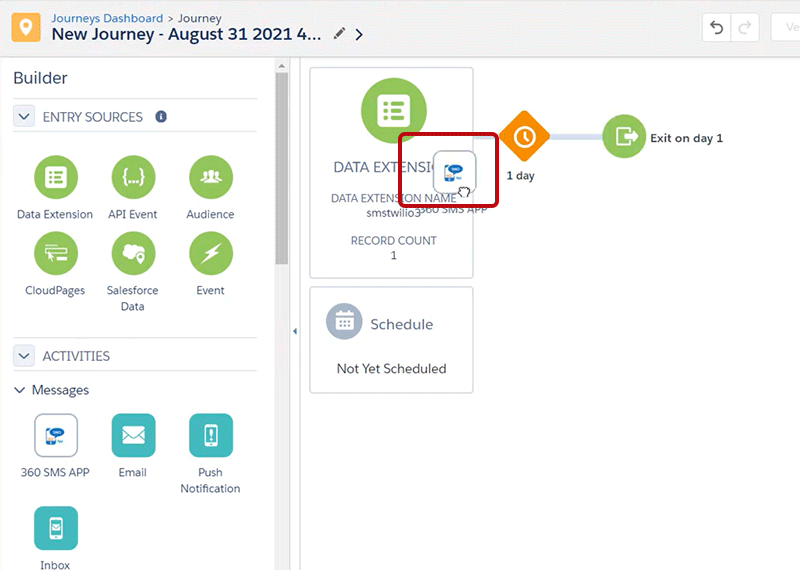This screenshot has height=570, width=800.
Task: Select the Event lightning bolt icon
Action: click(210, 254)
